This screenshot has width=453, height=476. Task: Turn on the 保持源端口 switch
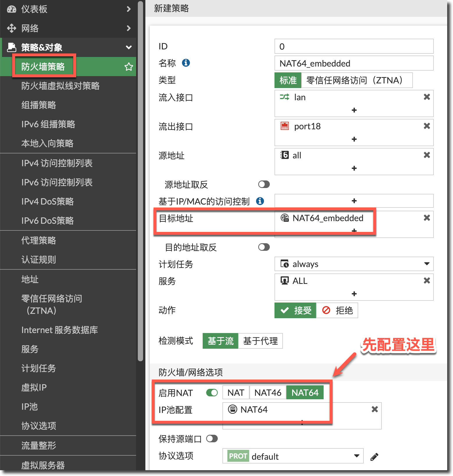coord(212,439)
